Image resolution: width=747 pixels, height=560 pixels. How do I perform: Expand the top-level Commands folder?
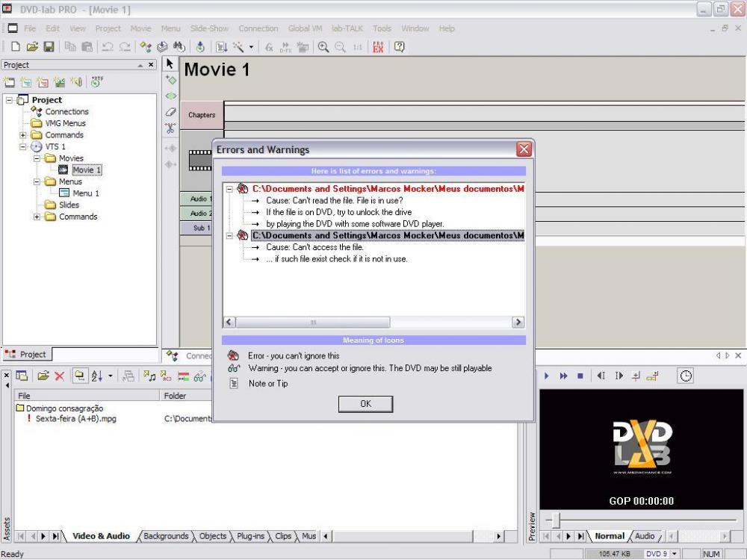pyautogui.click(x=23, y=135)
